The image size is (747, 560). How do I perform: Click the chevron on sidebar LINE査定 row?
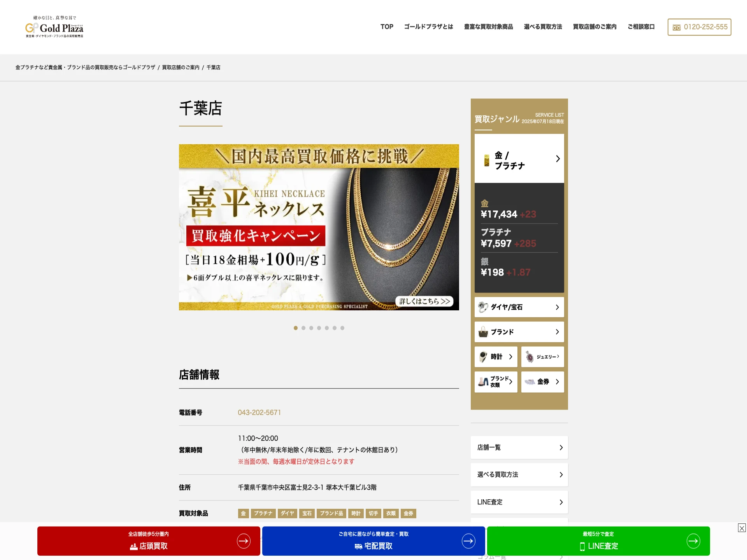pos(561,502)
